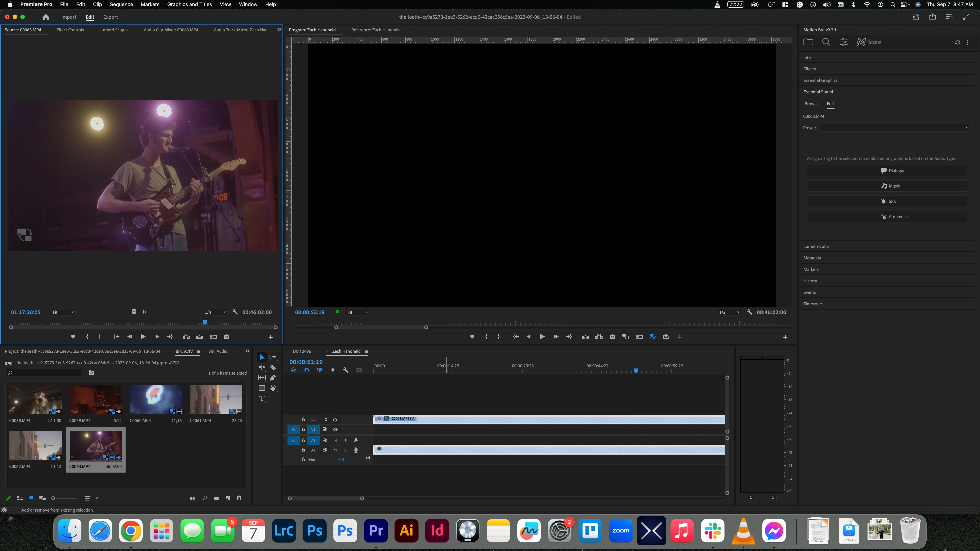Click the Motion Bro search icon
The height and width of the screenshot is (551, 980).
[x=826, y=42]
